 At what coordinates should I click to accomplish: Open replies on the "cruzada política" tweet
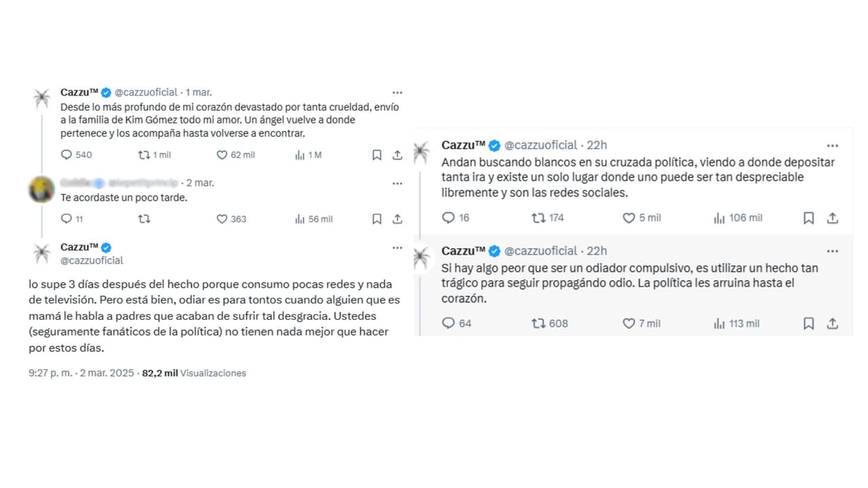point(448,218)
